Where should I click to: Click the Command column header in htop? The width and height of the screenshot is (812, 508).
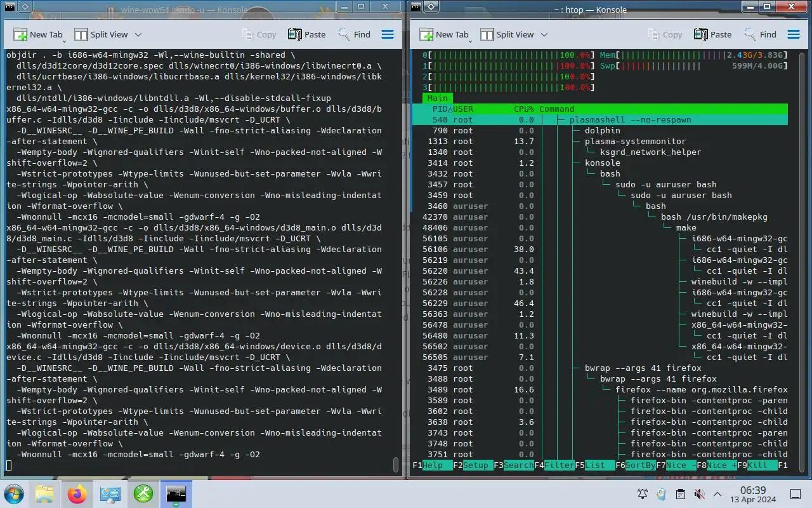[557, 109]
